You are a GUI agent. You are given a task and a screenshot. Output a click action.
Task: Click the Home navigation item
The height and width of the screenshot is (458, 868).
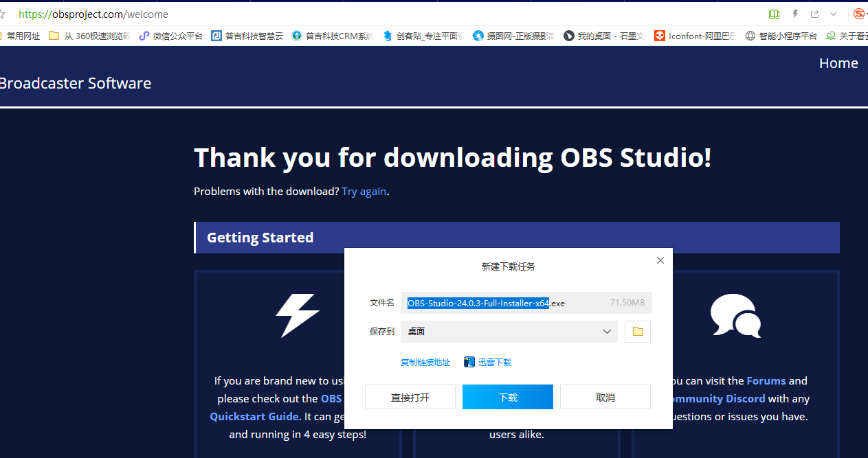click(838, 63)
